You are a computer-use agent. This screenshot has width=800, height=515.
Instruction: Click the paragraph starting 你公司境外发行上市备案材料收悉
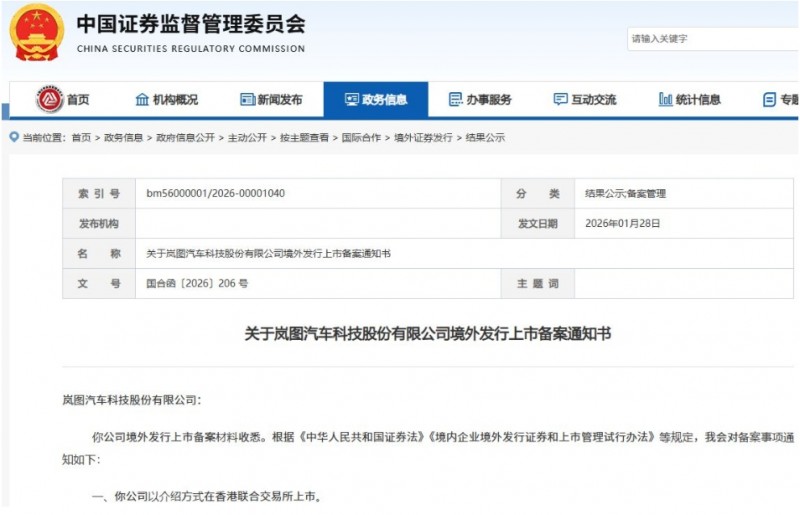pyautogui.click(x=428, y=448)
